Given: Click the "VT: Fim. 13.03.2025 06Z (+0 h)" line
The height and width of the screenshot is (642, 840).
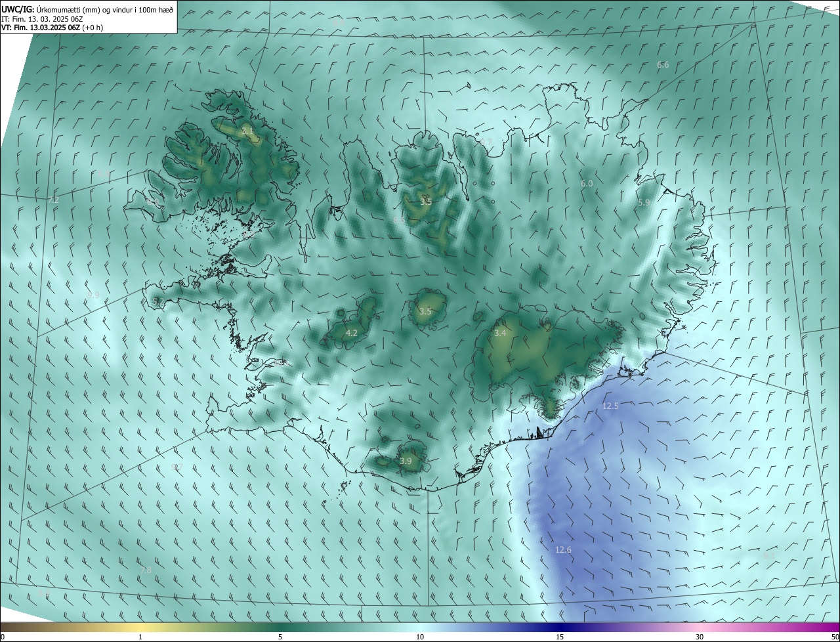Looking at the screenshot, I should pyautogui.click(x=52, y=28).
